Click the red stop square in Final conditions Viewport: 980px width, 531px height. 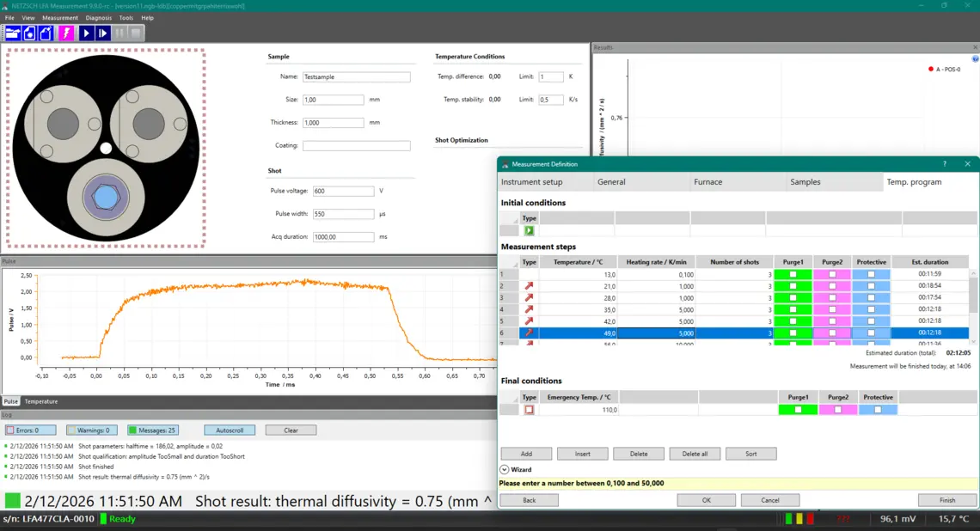coord(530,410)
